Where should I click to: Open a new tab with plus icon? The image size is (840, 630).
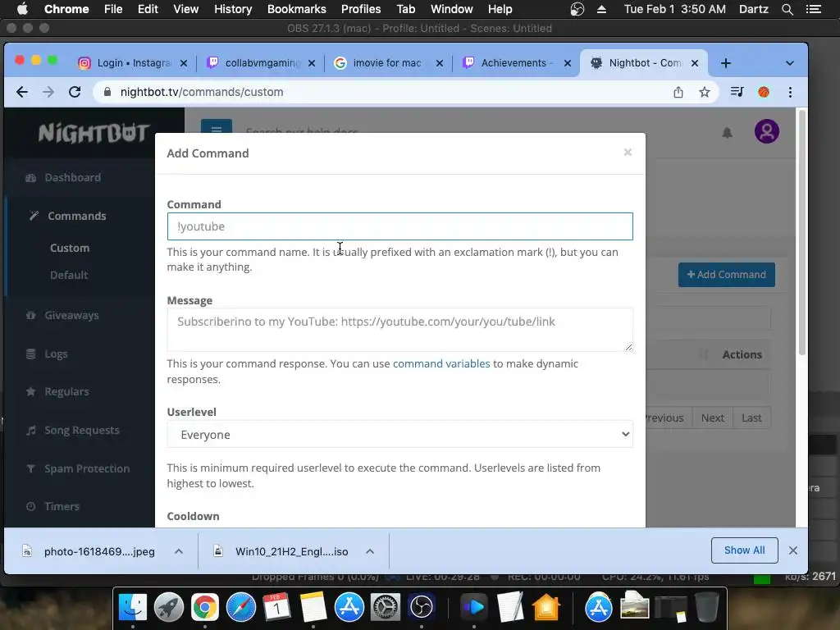[726, 63]
